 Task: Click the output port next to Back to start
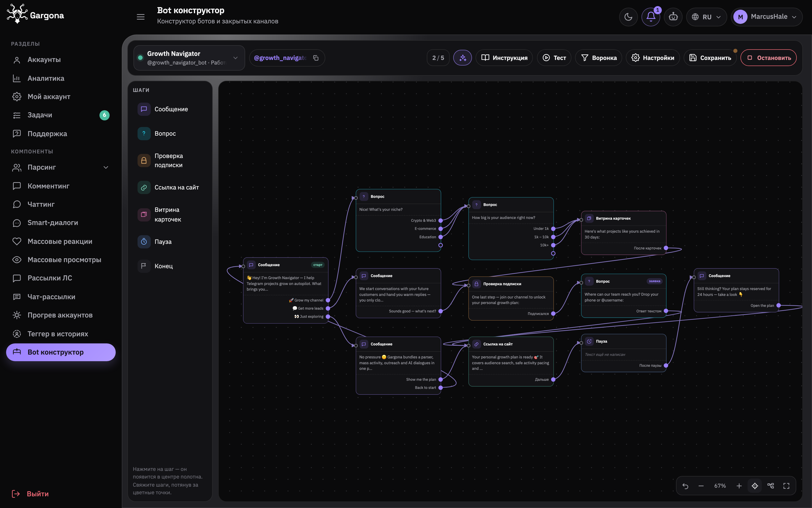[441, 388]
